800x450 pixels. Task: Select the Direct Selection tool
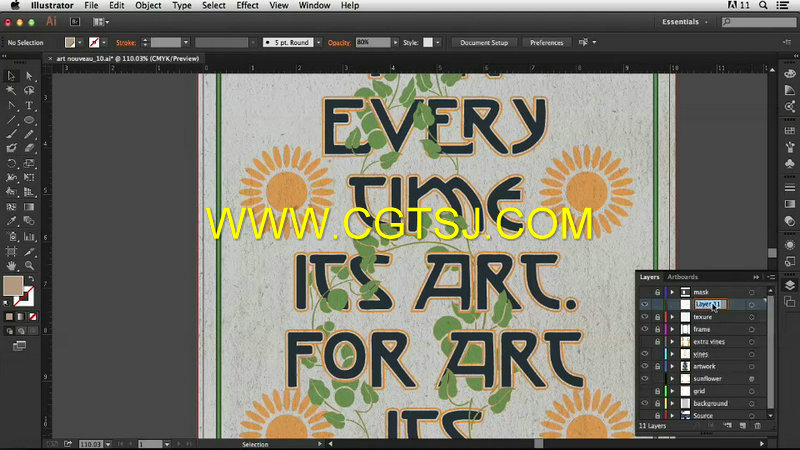coord(29,76)
